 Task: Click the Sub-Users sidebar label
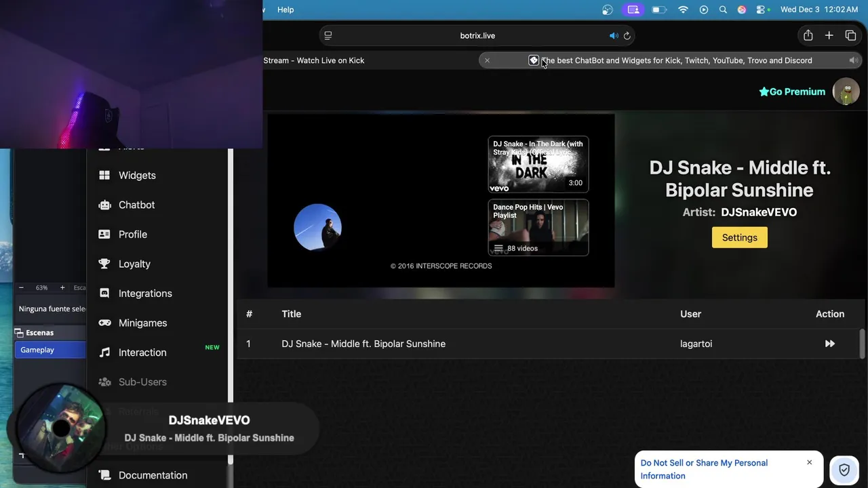[142, 382]
